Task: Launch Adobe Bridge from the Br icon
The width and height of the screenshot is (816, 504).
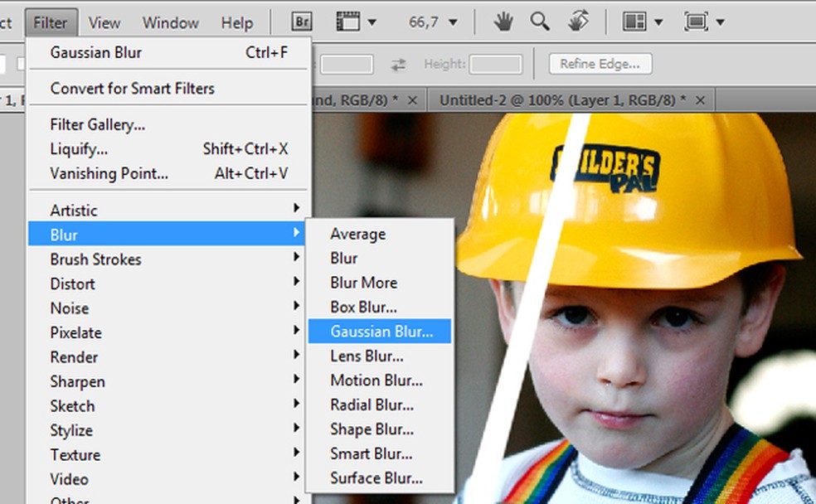Action: pos(302,22)
